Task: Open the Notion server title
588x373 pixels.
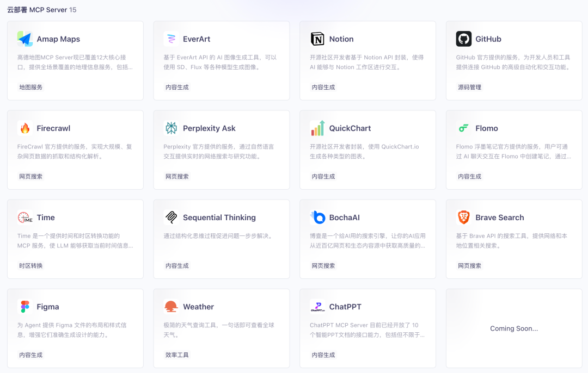Action: (x=341, y=39)
